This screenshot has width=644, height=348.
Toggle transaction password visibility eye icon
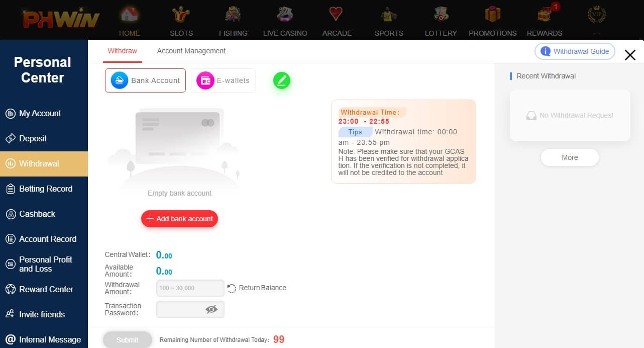point(211,309)
